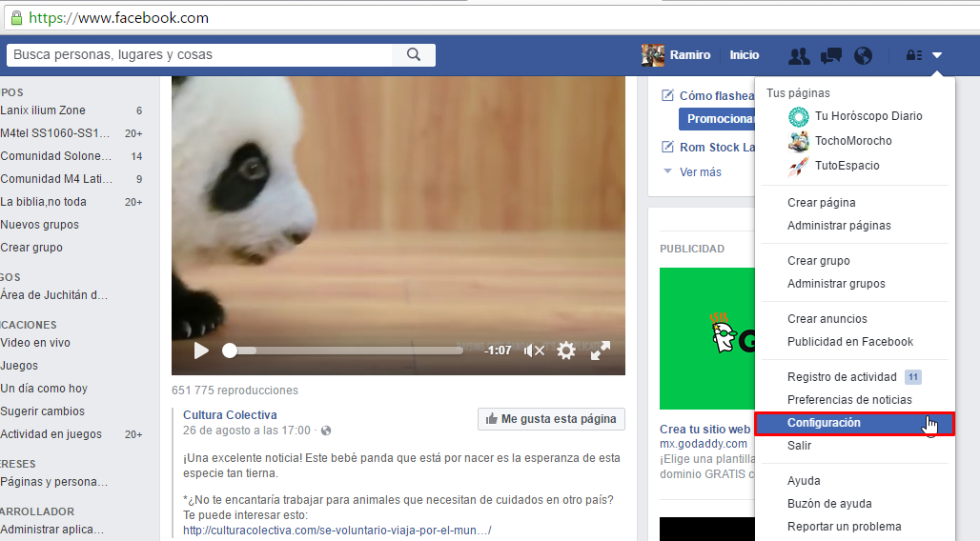Open Preferencias de noticias
The width and height of the screenshot is (980, 541).
tap(849, 400)
